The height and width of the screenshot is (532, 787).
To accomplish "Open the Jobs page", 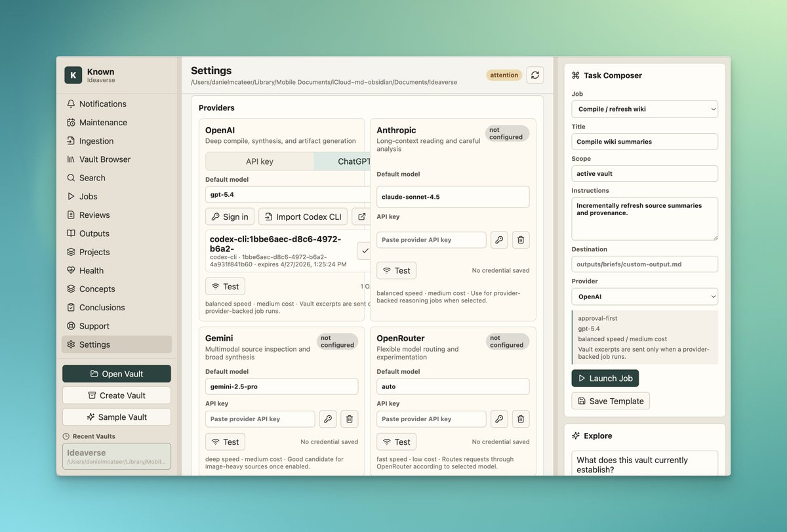I will click(117, 196).
